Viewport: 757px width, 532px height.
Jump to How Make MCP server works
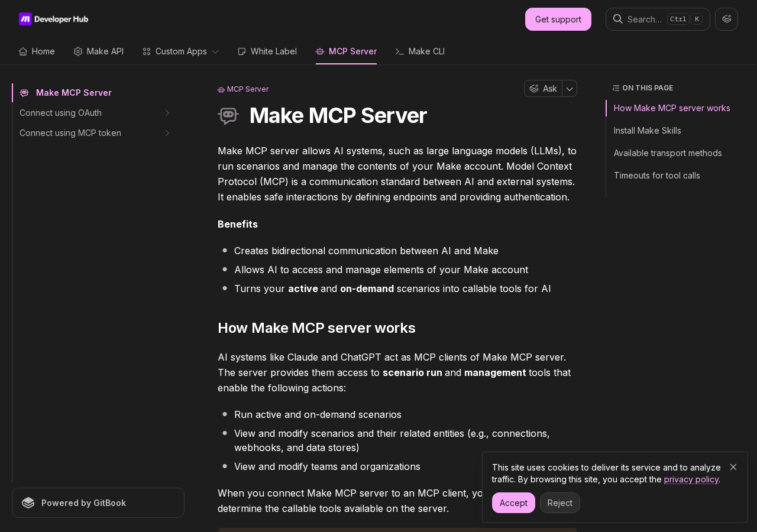pos(672,108)
